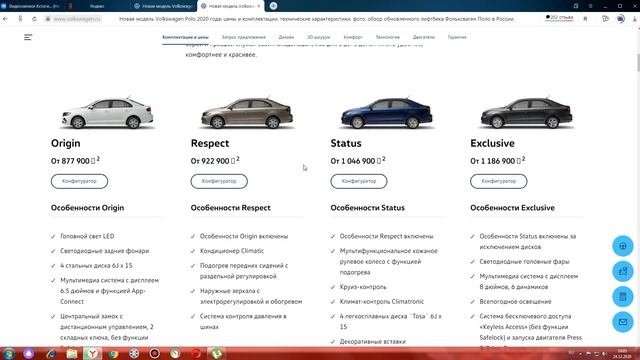Open the green uTorrent taskbar icon

(216, 353)
